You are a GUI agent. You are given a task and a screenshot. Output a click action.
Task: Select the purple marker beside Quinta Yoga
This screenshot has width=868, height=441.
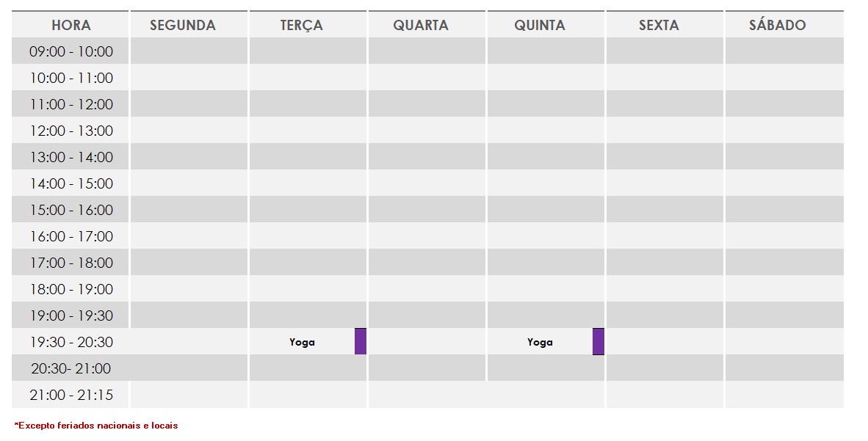click(598, 341)
